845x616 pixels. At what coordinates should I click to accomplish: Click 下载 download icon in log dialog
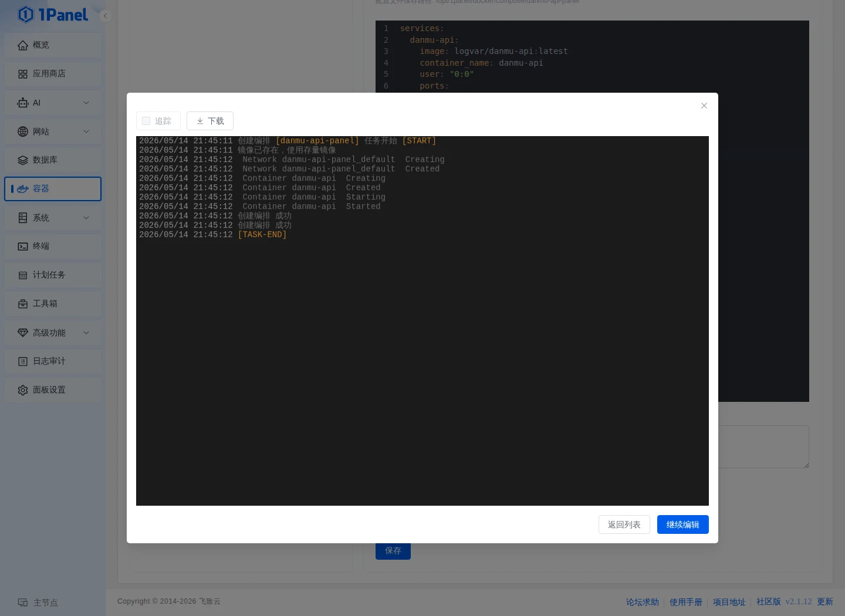tap(200, 121)
